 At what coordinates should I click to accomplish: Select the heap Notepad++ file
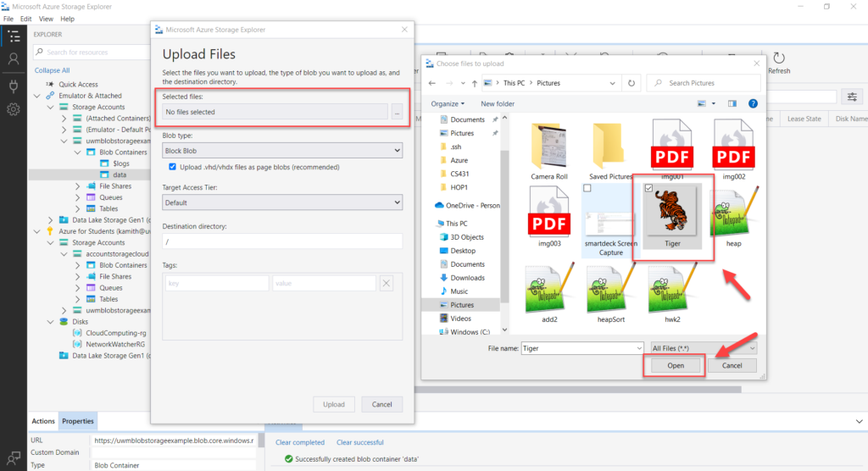click(733, 216)
